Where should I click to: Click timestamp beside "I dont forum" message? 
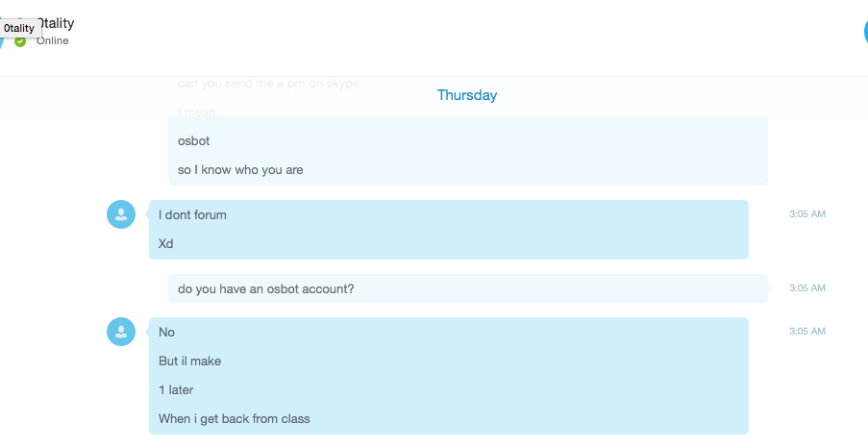(x=807, y=213)
